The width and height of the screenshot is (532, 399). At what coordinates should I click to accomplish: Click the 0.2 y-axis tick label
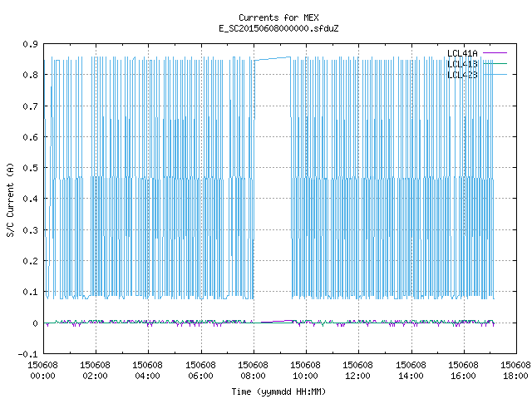pos(30,261)
